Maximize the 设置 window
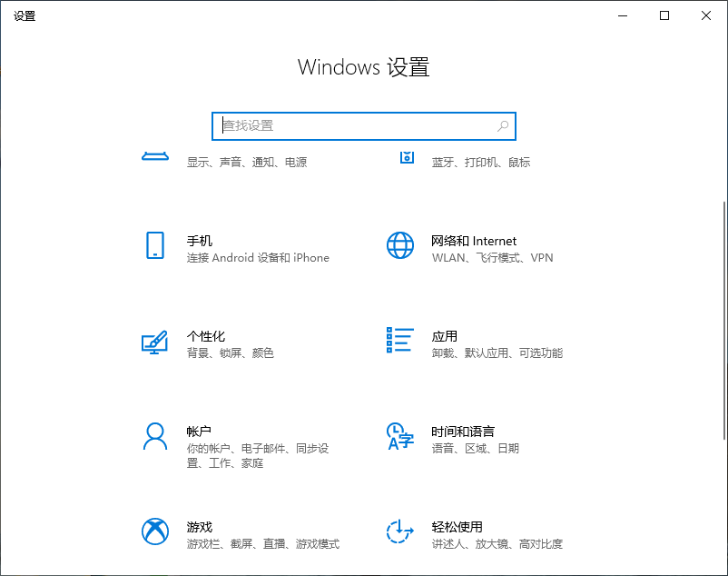This screenshot has height=576, width=728. (x=664, y=15)
